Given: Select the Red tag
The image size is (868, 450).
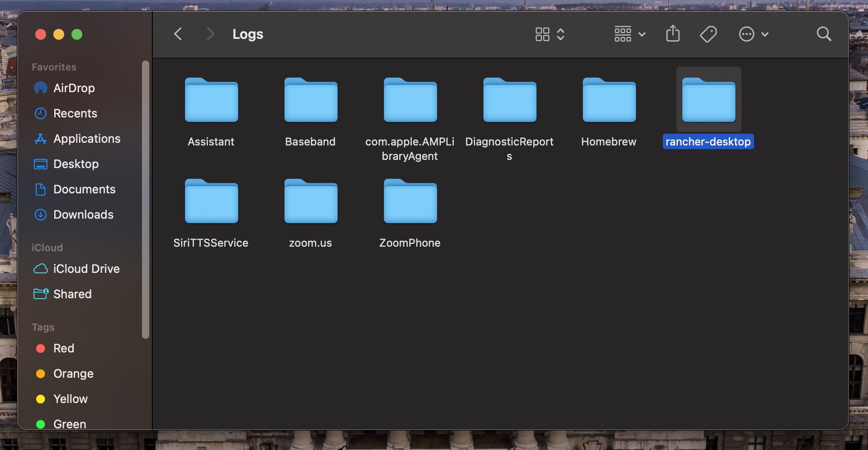Looking at the screenshot, I should pyautogui.click(x=63, y=348).
